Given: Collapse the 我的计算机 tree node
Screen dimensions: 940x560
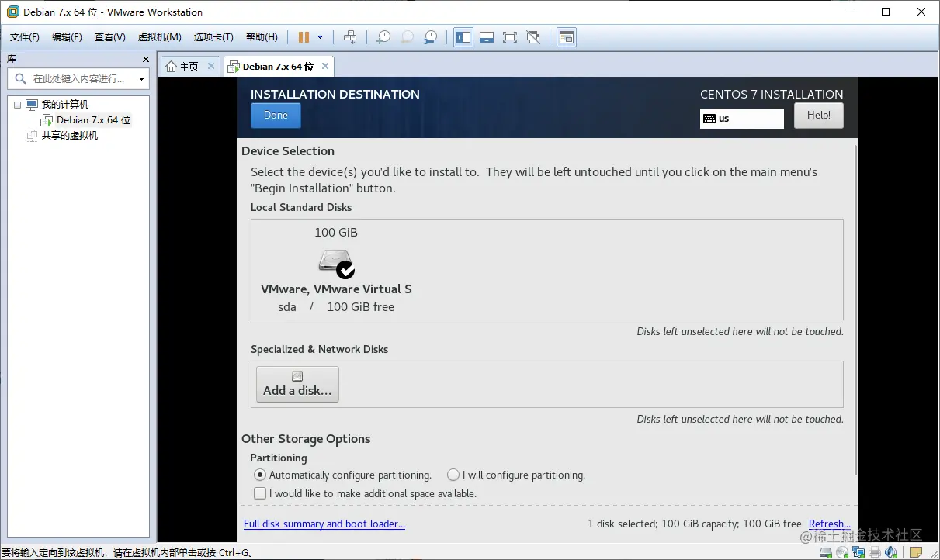Looking at the screenshot, I should tap(17, 105).
